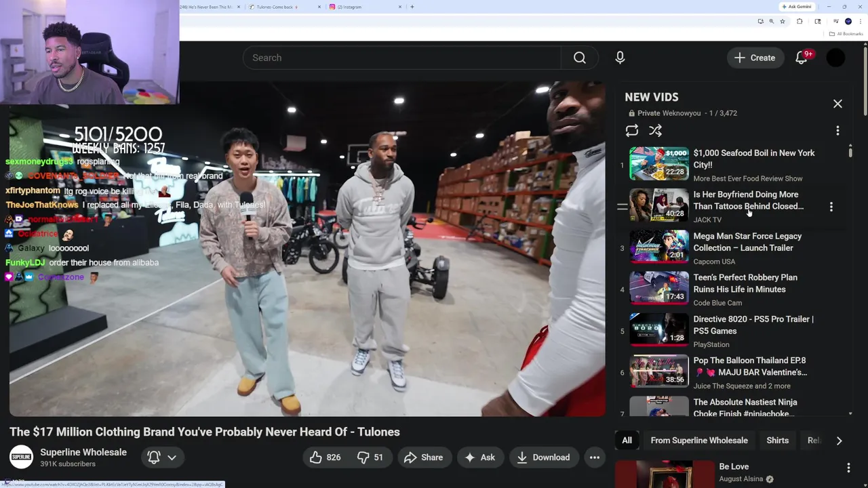Download the video
This screenshot has height=488, width=868.
pos(544,457)
